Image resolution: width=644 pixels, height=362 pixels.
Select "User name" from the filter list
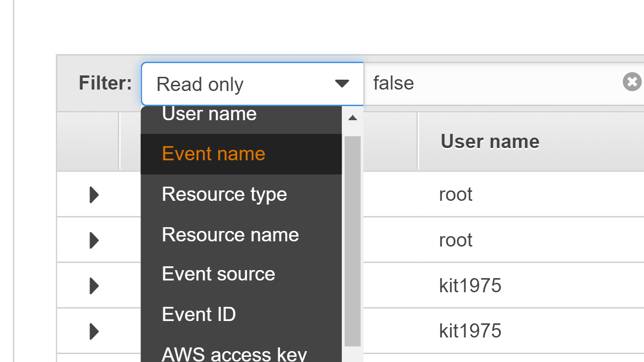209,113
